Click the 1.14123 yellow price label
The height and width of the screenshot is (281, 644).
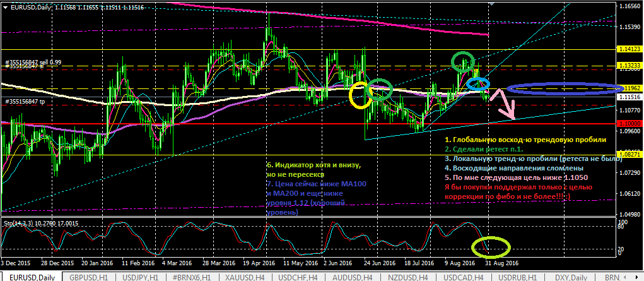pos(631,49)
